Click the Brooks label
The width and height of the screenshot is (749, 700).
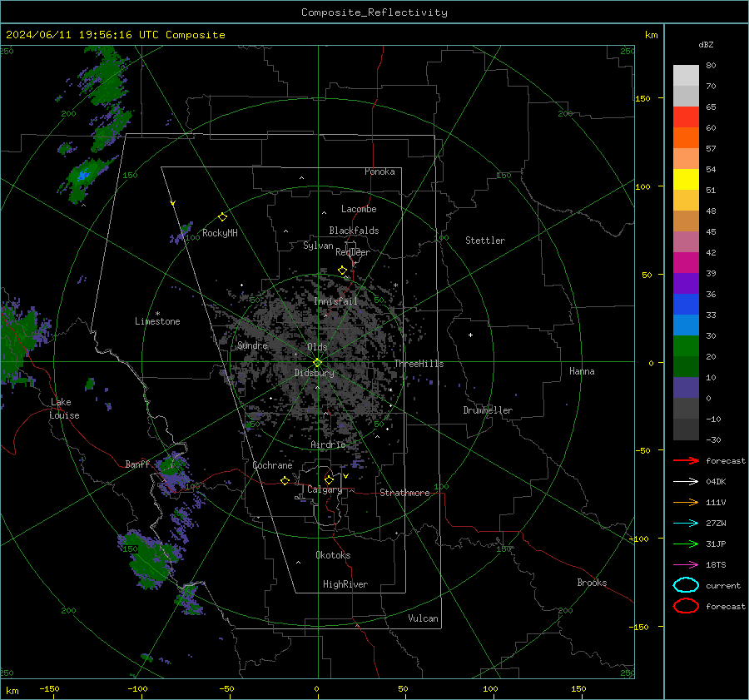point(592,583)
